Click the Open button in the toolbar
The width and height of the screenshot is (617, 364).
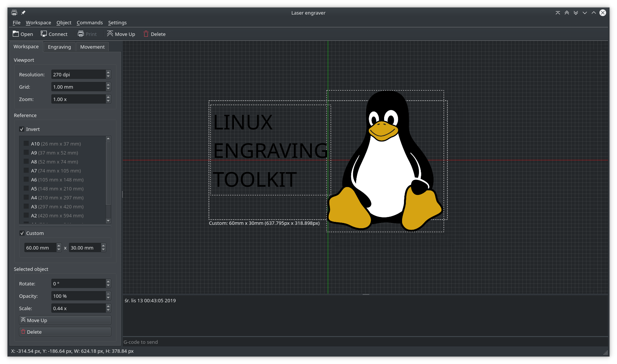[x=23, y=34]
